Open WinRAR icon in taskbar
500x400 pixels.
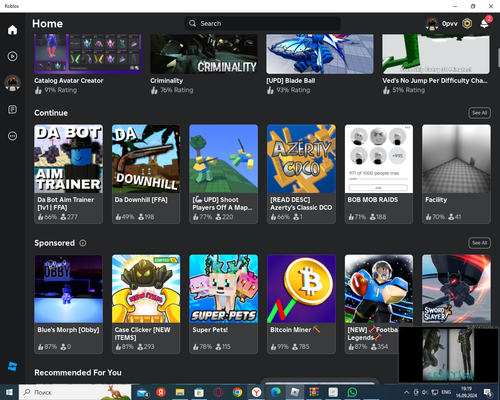coord(314,392)
